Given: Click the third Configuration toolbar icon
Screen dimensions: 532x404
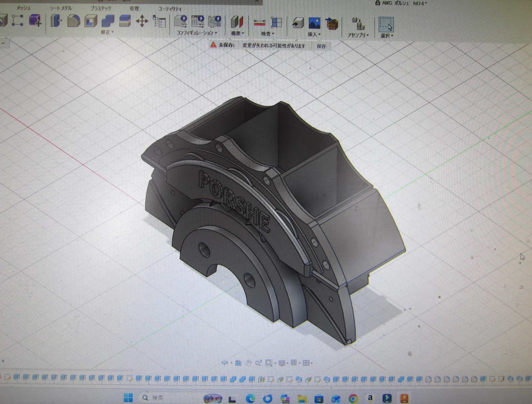Looking at the screenshot, I should point(215,22).
